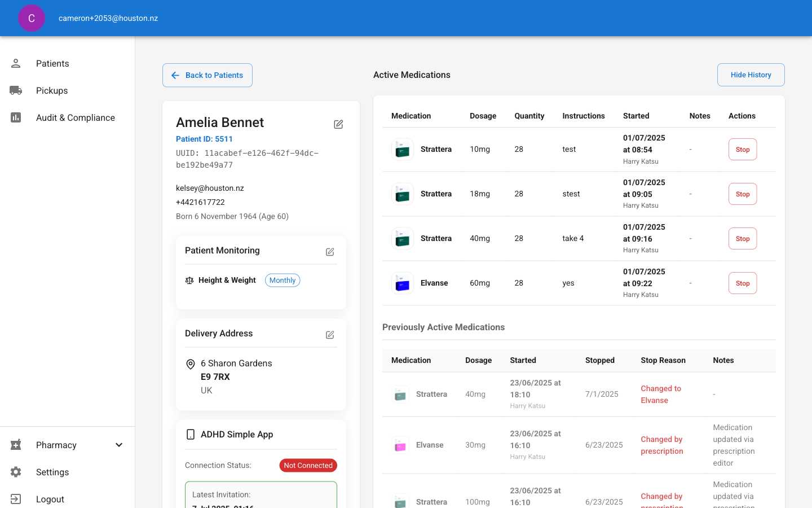Click the Audit & Compliance chart icon
812x508 pixels.
16,117
